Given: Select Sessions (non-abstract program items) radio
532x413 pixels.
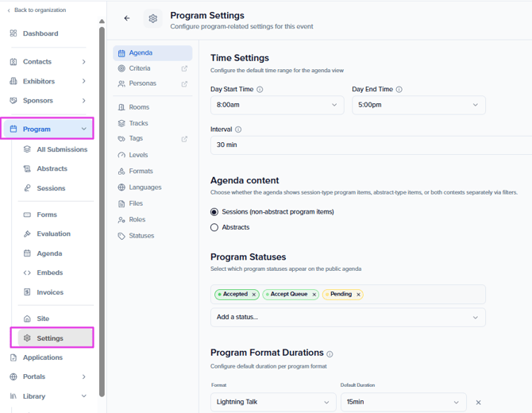Looking at the screenshot, I should (x=214, y=212).
